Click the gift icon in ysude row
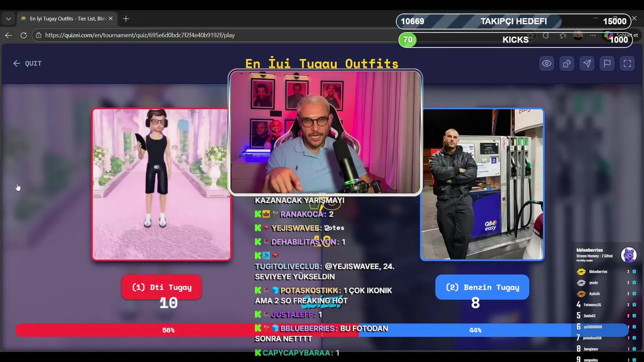This screenshot has height=362, width=644. click(x=634, y=283)
